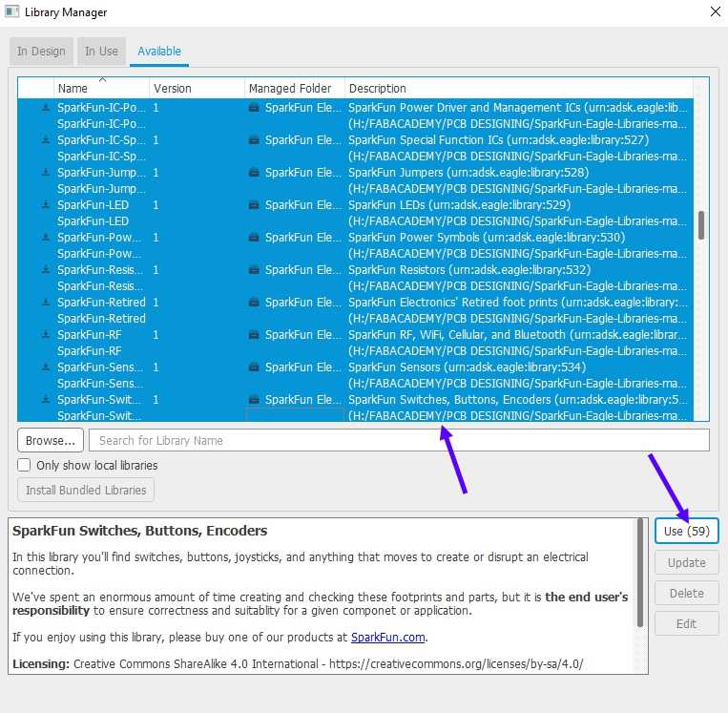Sort by the Managed Folder column header
Screen dimensions: 728x713
pyautogui.click(x=295, y=88)
